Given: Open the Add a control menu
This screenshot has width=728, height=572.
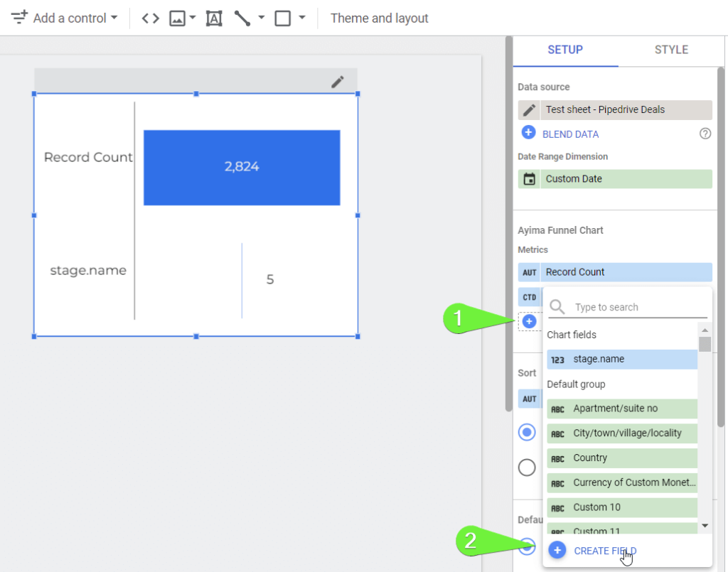Looking at the screenshot, I should coord(64,18).
